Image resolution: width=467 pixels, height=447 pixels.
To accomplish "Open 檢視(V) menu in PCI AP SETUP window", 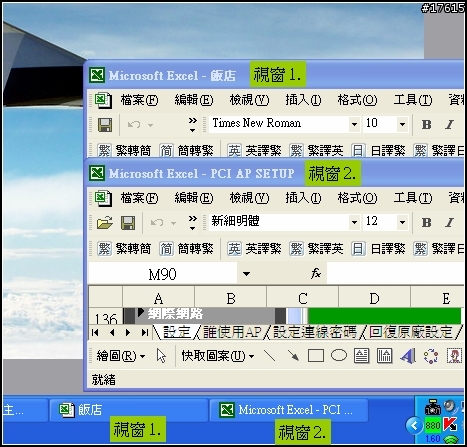I will tap(249, 198).
